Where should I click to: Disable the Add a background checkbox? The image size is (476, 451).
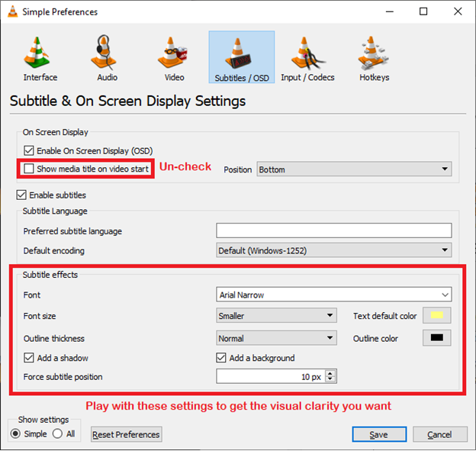[x=222, y=358]
